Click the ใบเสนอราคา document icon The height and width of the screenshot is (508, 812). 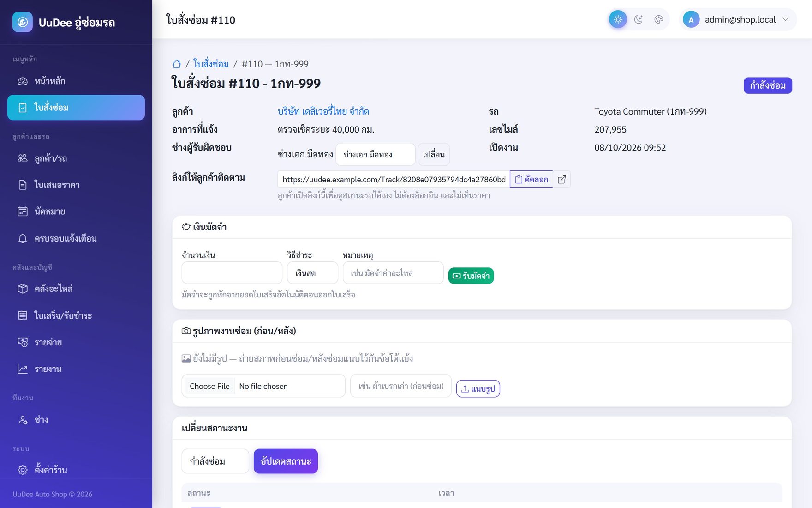23,185
